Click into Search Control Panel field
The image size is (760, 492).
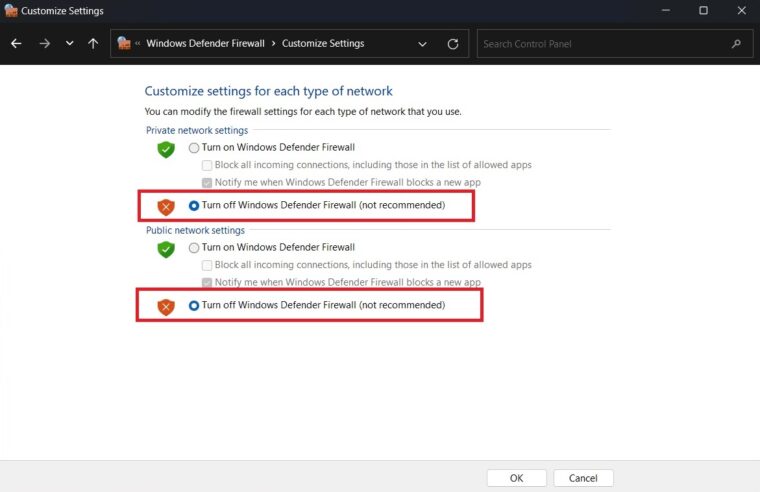606,44
